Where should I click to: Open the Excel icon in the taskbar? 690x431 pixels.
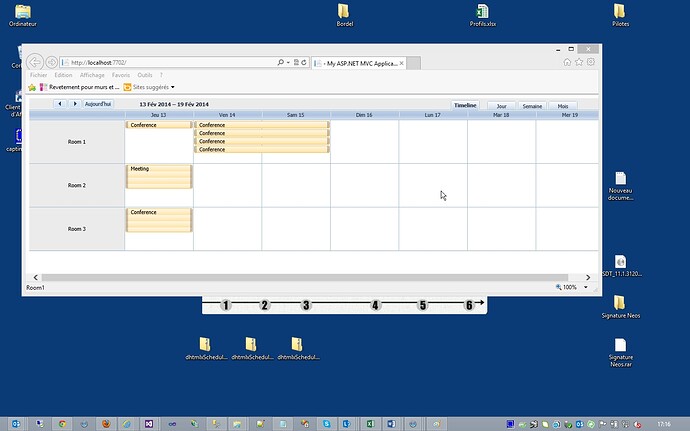click(370, 424)
